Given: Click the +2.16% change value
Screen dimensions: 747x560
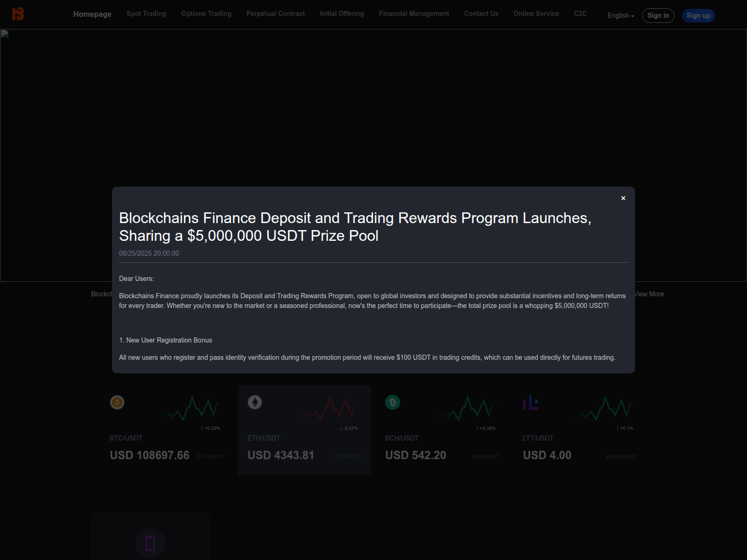Looking at the screenshot, I should (x=486, y=428).
